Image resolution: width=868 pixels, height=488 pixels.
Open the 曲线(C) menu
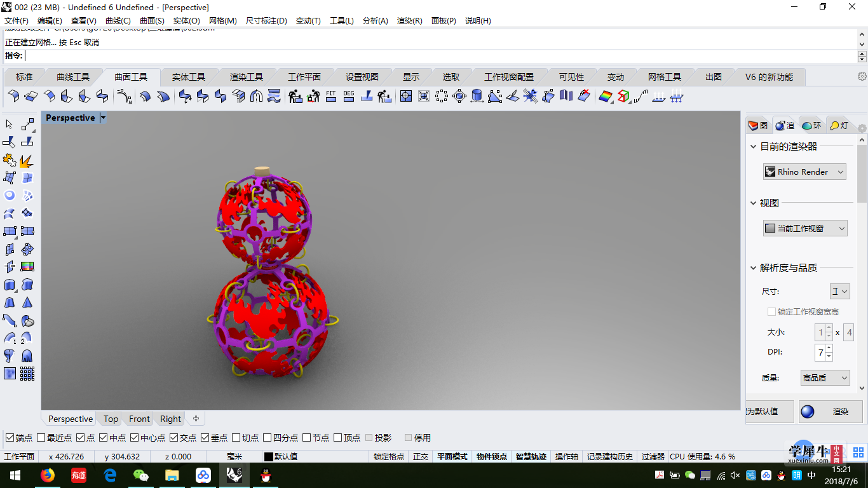[x=118, y=20]
